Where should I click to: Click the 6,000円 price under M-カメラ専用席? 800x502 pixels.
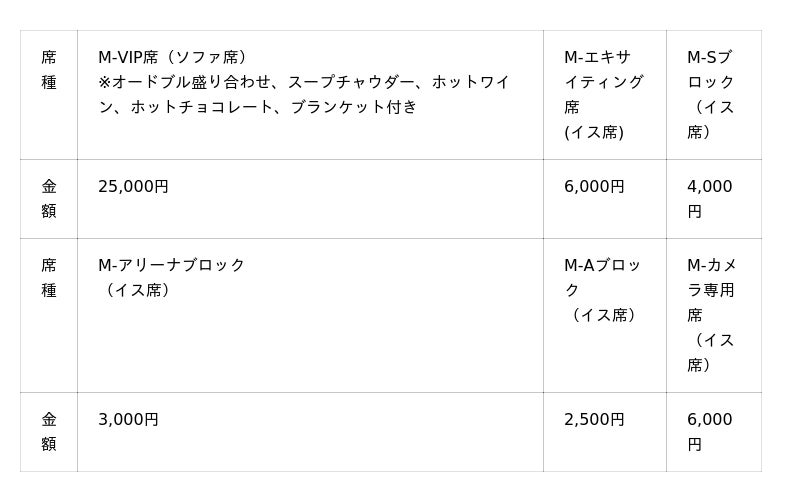(x=709, y=431)
